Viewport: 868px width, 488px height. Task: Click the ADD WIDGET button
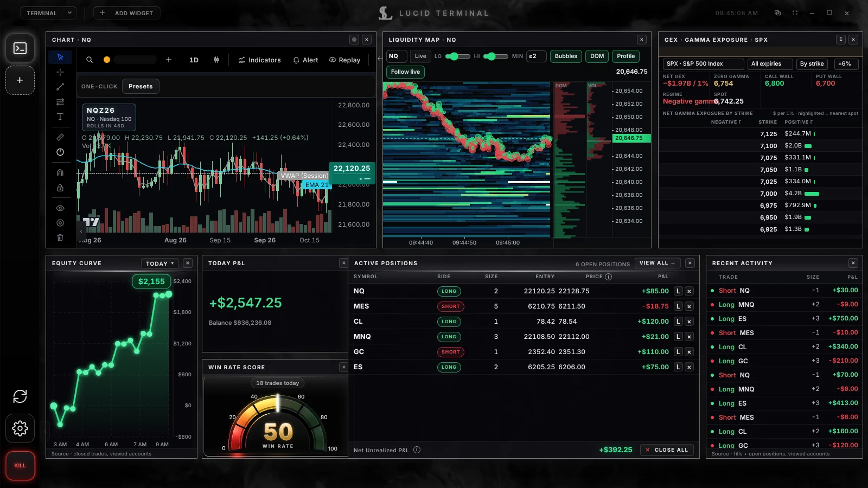(126, 13)
